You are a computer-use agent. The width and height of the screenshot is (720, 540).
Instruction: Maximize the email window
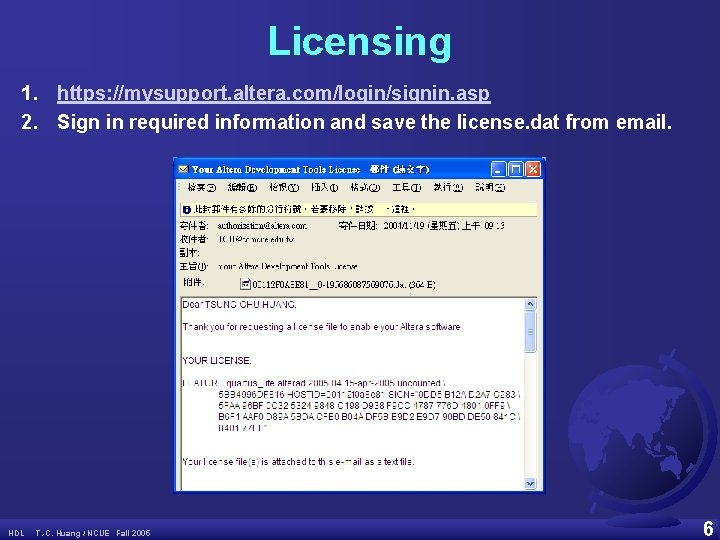[x=516, y=169]
